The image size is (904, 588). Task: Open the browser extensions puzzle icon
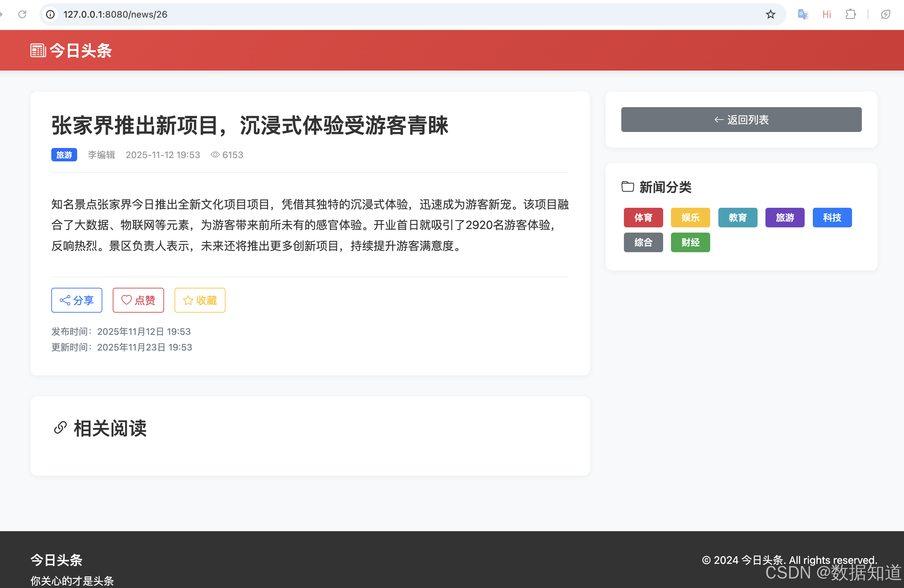[x=851, y=14]
